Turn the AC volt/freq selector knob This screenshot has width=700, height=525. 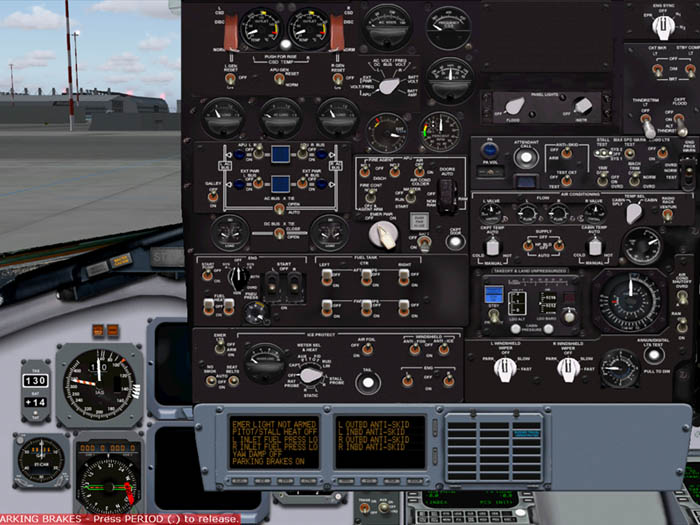389,86
